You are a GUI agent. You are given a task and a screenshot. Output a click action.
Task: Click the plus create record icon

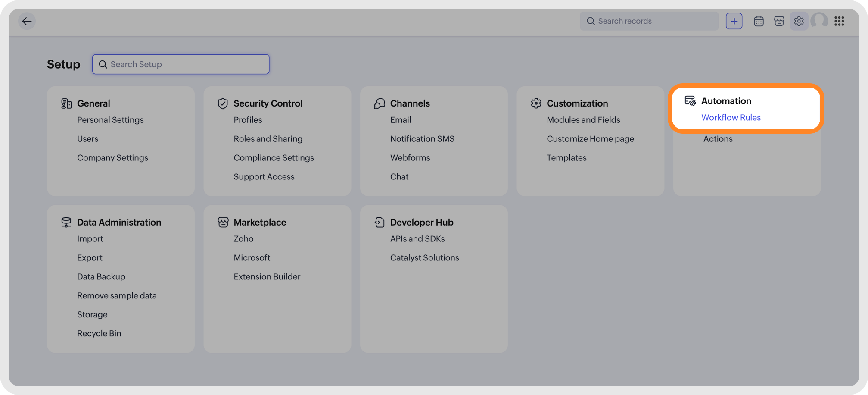tap(734, 21)
